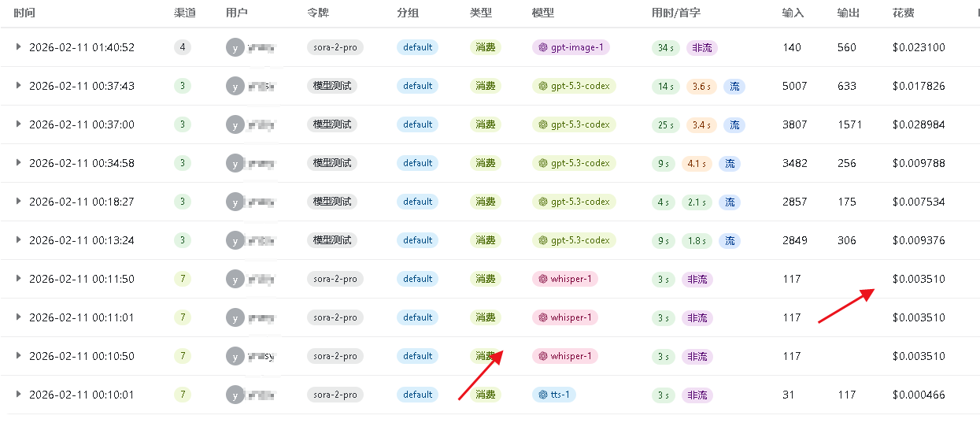This screenshot has width=980, height=434.
Task: Click gpt-5.3-codex tag in 00:37:00 row
Action: point(574,124)
